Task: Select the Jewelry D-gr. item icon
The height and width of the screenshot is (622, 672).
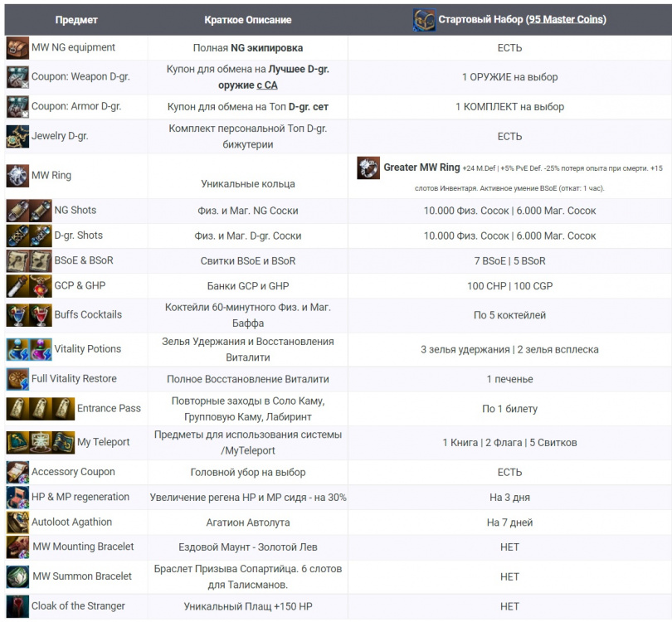Action: (17, 136)
